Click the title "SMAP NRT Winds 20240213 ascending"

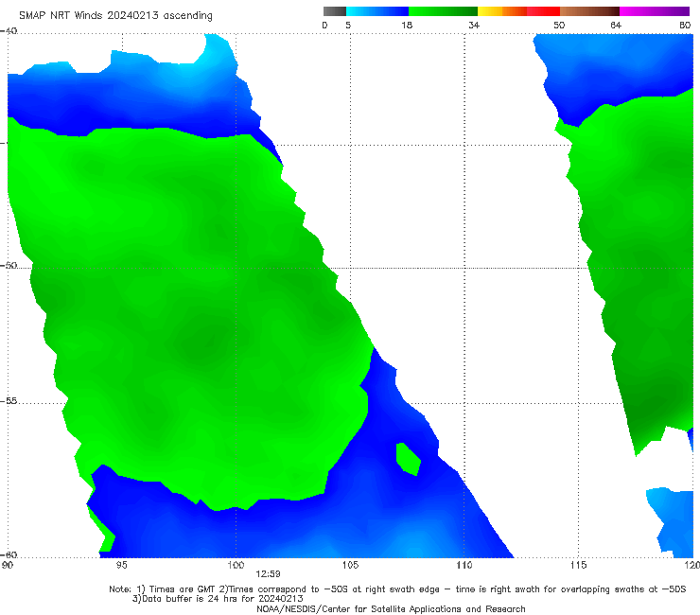(115, 15)
